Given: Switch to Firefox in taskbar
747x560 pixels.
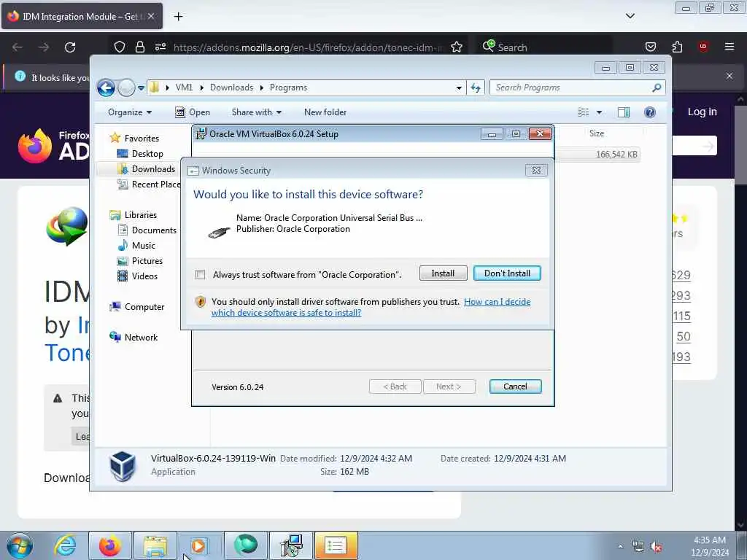Looking at the screenshot, I should (110, 545).
